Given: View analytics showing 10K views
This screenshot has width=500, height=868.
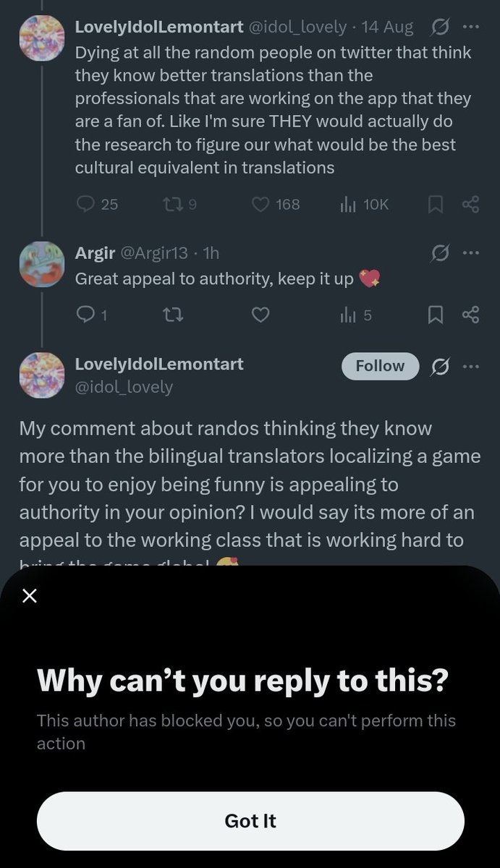Looking at the screenshot, I should (364, 205).
